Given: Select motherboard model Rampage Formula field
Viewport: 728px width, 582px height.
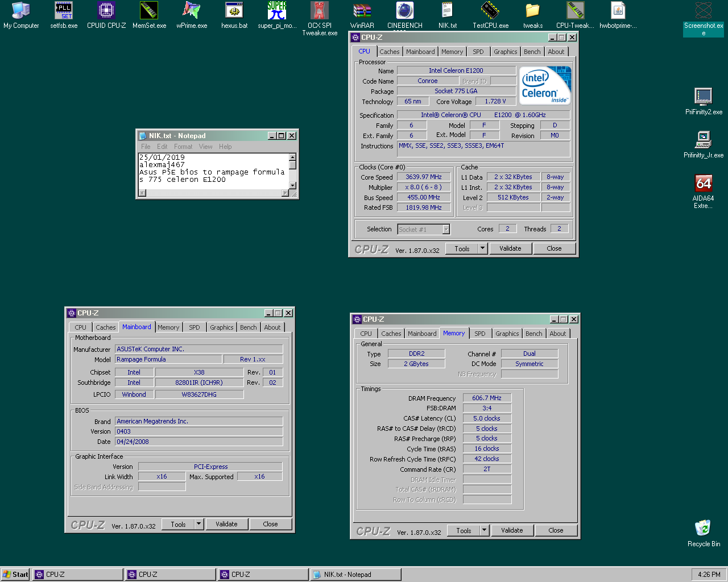Looking at the screenshot, I should tap(168, 359).
